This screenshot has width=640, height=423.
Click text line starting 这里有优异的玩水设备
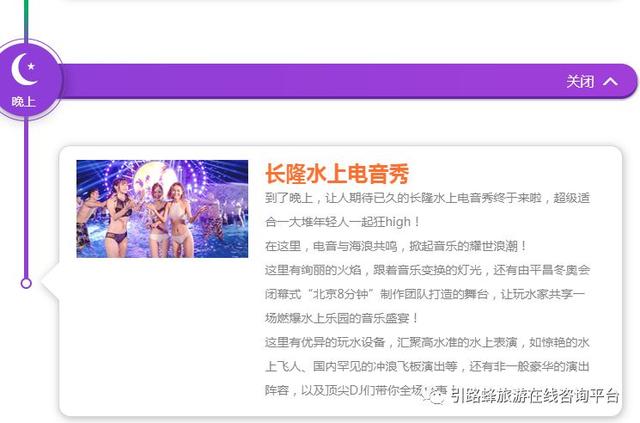click(x=427, y=342)
